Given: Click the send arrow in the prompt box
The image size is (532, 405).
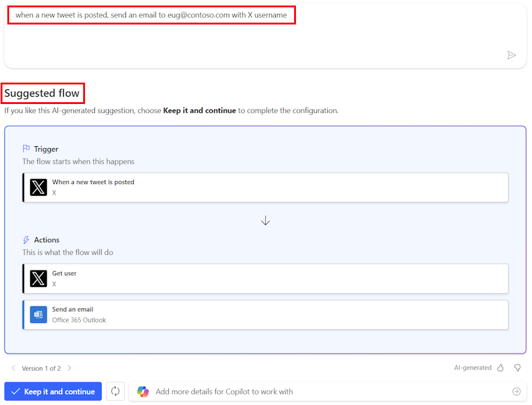Looking at the screenshot, I should (512, 55).
